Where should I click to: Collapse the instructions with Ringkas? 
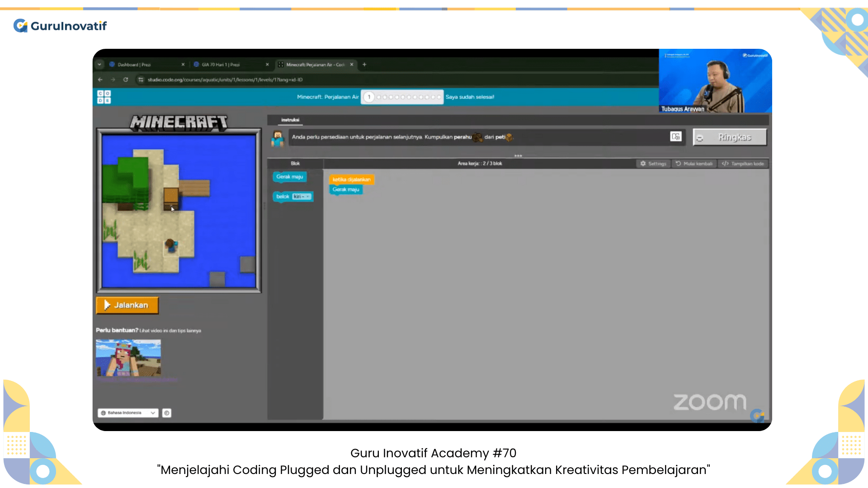click(x=729, y=137)
